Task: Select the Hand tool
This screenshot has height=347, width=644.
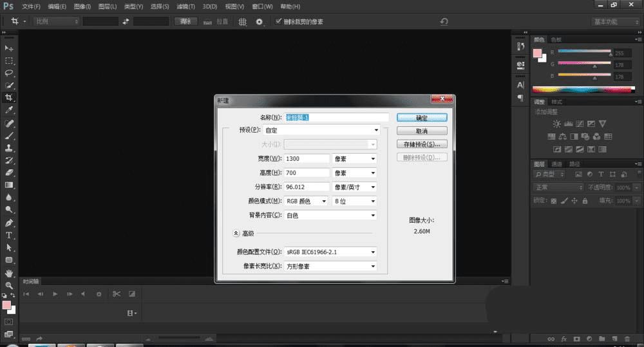Action: pos(9,272)
